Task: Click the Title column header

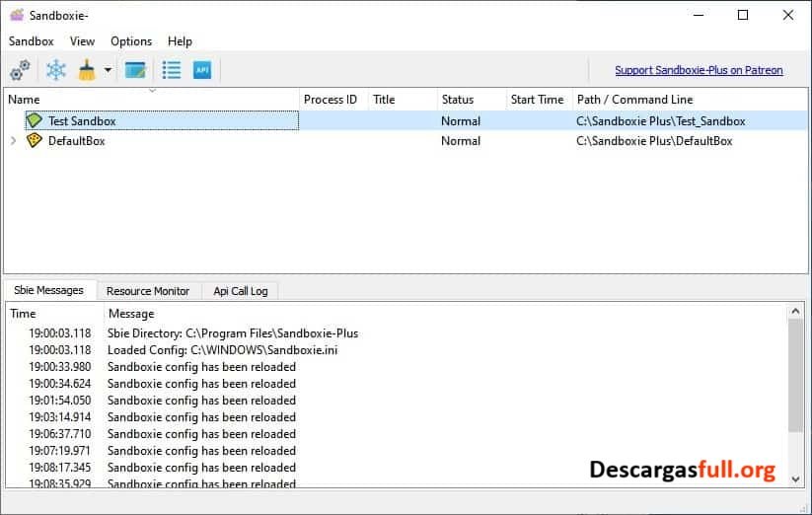Action: [x=403, y=100]
